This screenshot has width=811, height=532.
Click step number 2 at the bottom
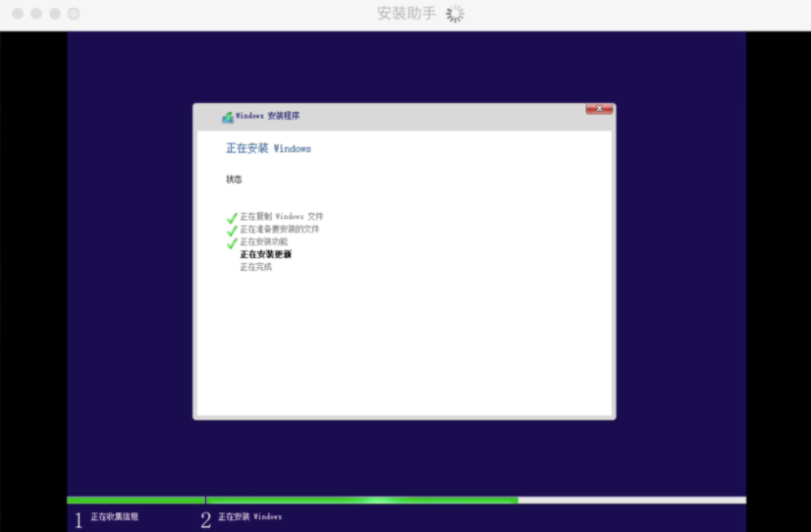[206, 519]
